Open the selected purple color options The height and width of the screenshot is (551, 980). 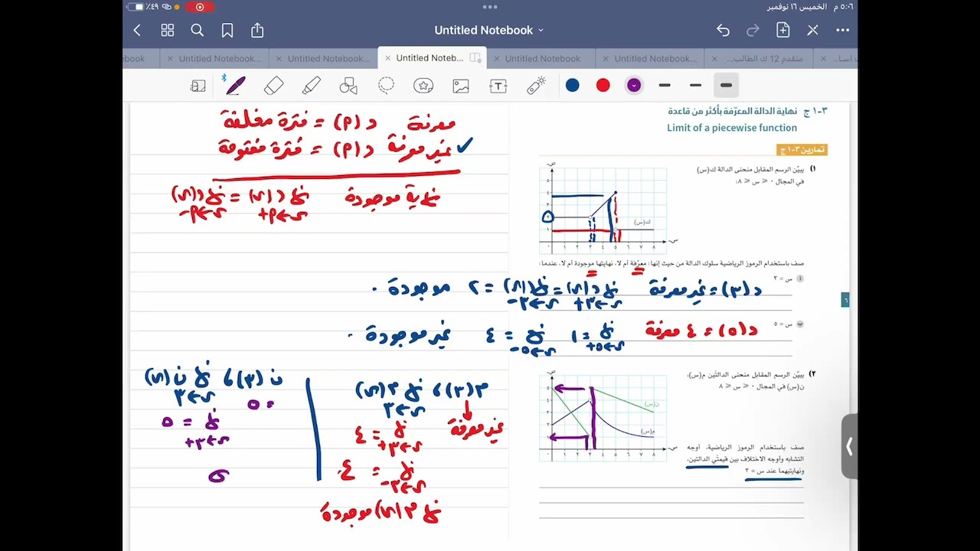(634, 85)
